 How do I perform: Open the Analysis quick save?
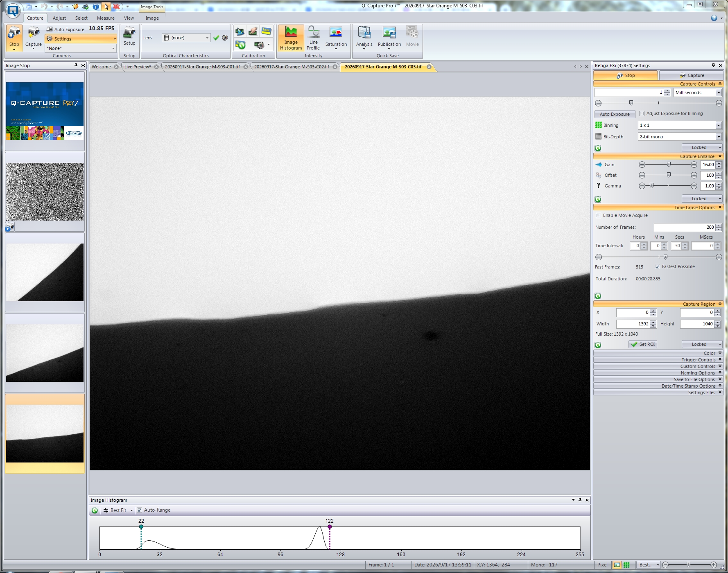tap(364, 38)
